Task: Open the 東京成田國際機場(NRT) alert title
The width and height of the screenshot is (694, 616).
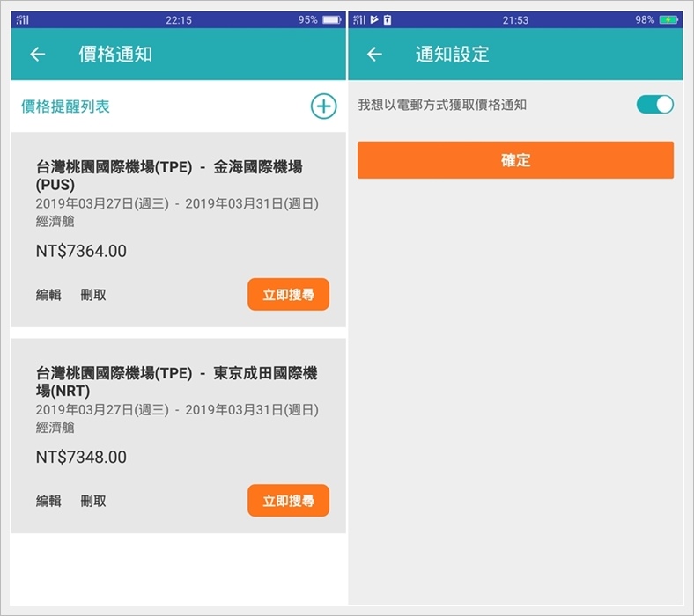Action: click(x=176, y=382)
